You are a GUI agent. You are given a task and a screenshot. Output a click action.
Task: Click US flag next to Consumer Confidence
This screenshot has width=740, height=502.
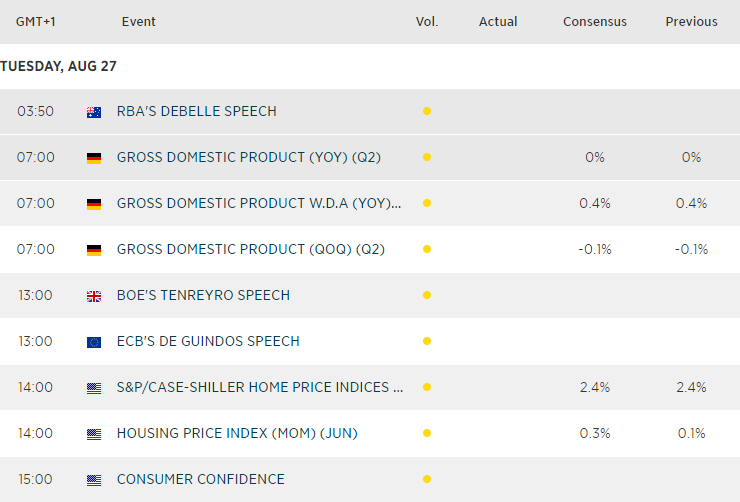[x=94, y=480]
